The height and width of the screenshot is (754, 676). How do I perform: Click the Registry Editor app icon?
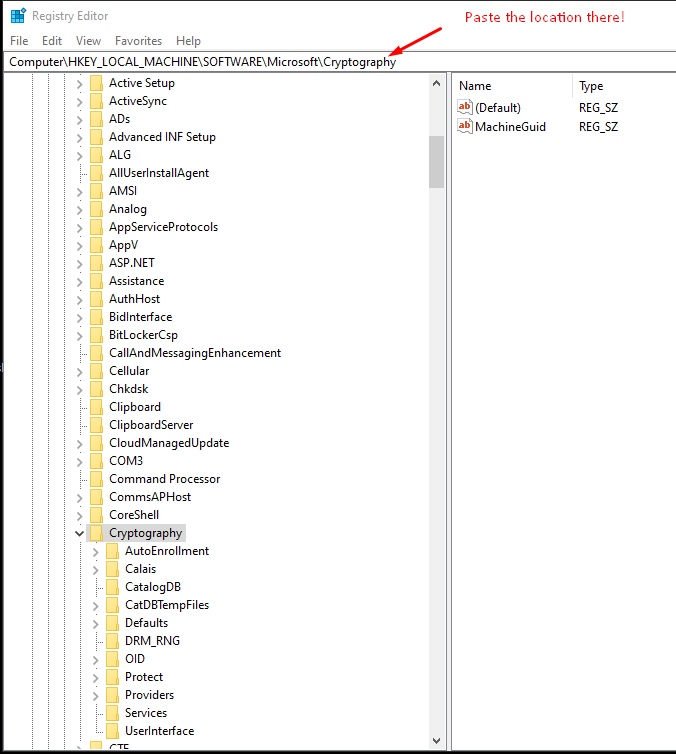click(x=18, y=15)
